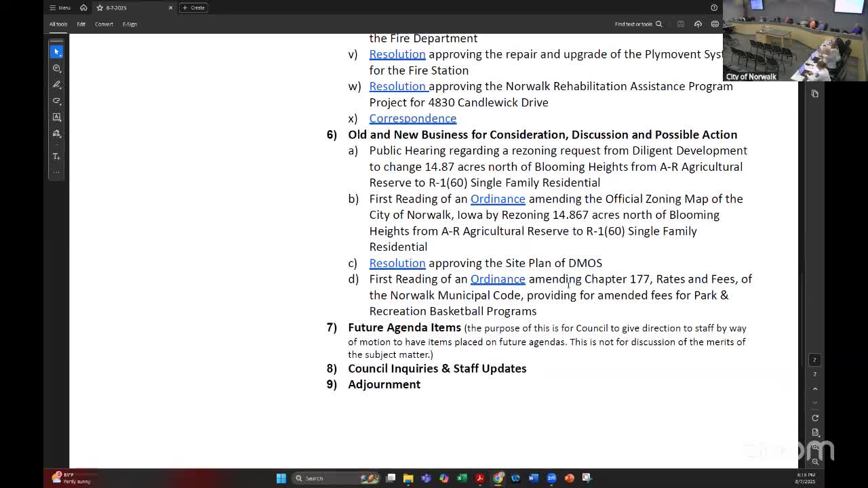The width and height of the screenshot is (868, 488).
Task: Open the Convert tab
Action: (x=104, y=24)
